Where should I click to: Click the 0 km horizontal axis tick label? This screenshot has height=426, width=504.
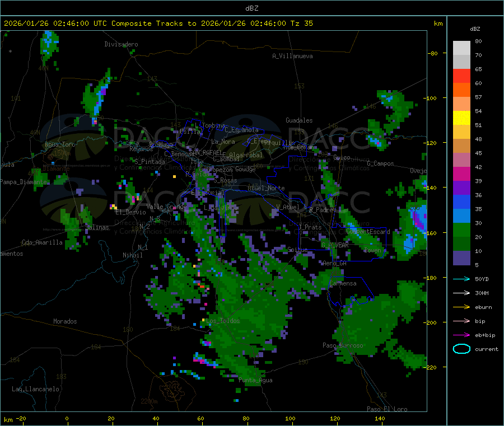click(67, 418)
